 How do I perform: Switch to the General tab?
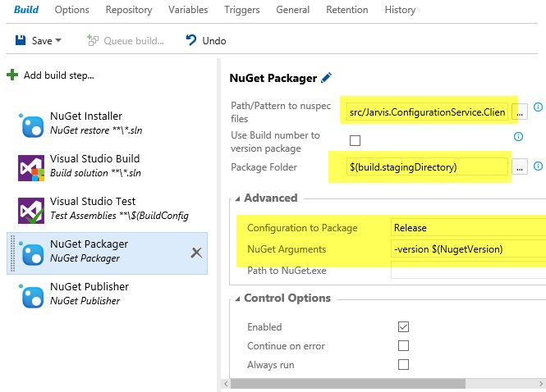293,10
